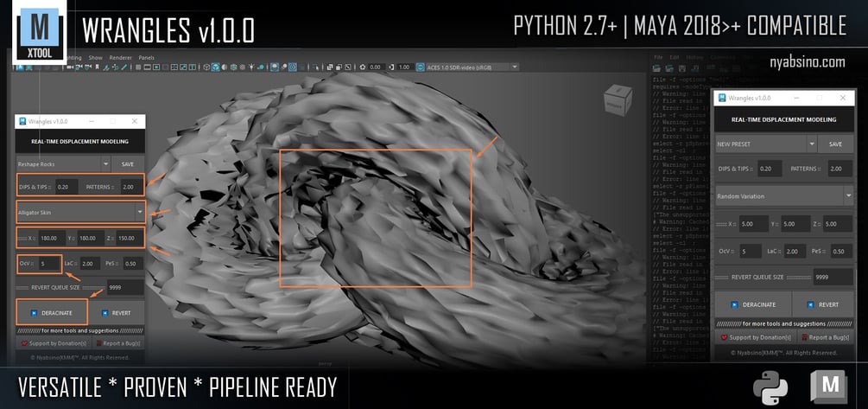868x409 pixels.
Task: Expand the Alligator Skin pattern dropdown
Action: coord(140,212)
